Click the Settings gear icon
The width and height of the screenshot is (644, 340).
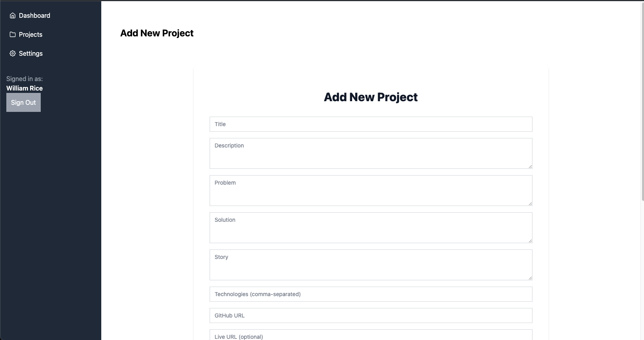13,53
